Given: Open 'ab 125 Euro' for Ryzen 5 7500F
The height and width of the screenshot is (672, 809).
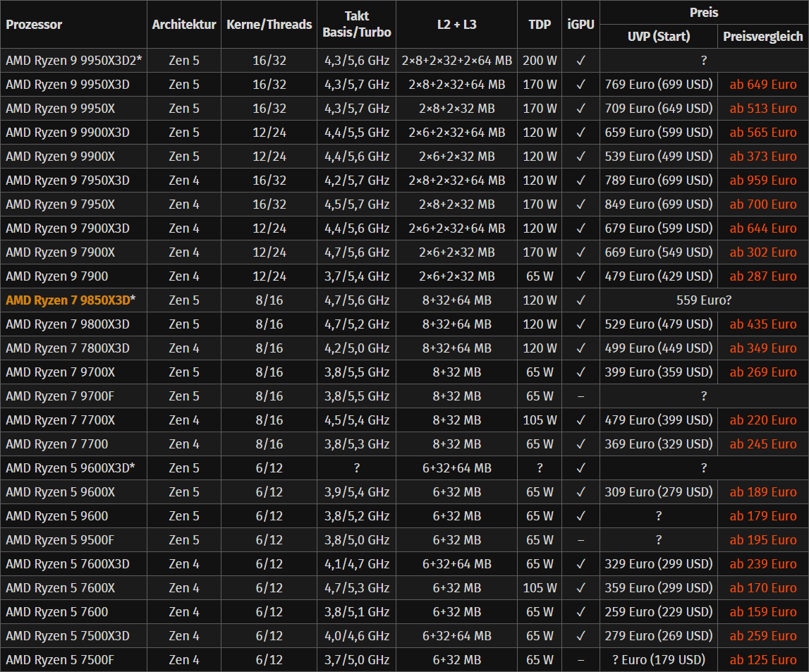Looking at the screenshot, I should tap(762, 660).
